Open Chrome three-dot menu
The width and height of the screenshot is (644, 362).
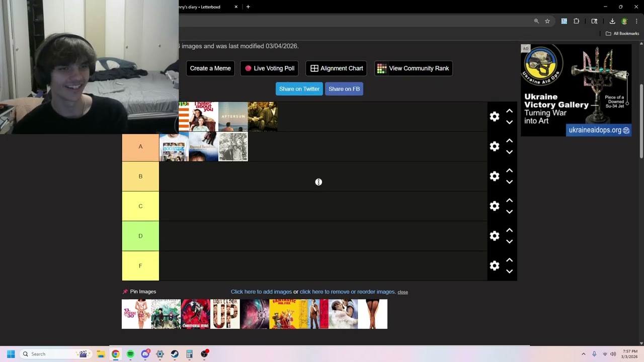(x=636, y=21)
